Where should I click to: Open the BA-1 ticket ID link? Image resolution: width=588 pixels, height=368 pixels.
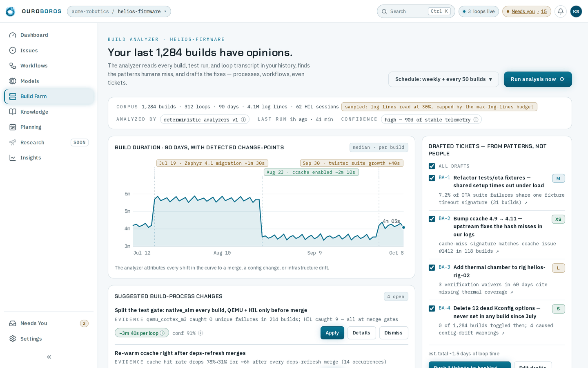pyautogui.click(x=444, y=177)
